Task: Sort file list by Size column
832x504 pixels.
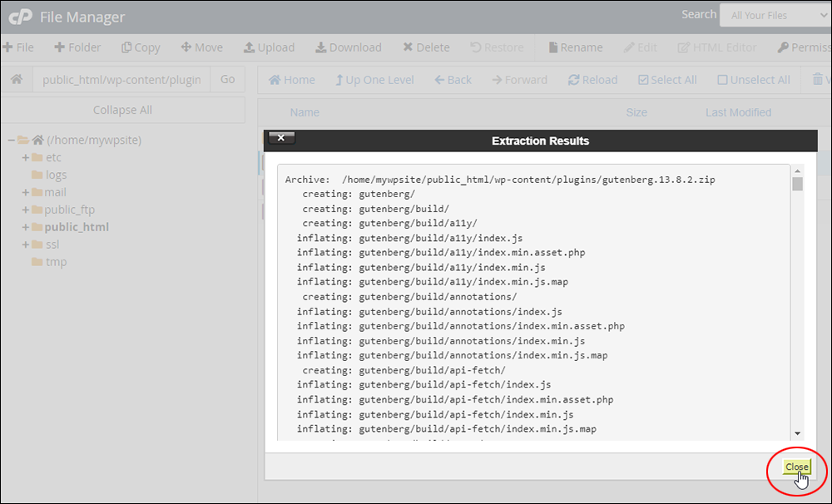Action: tap(636, 112)
